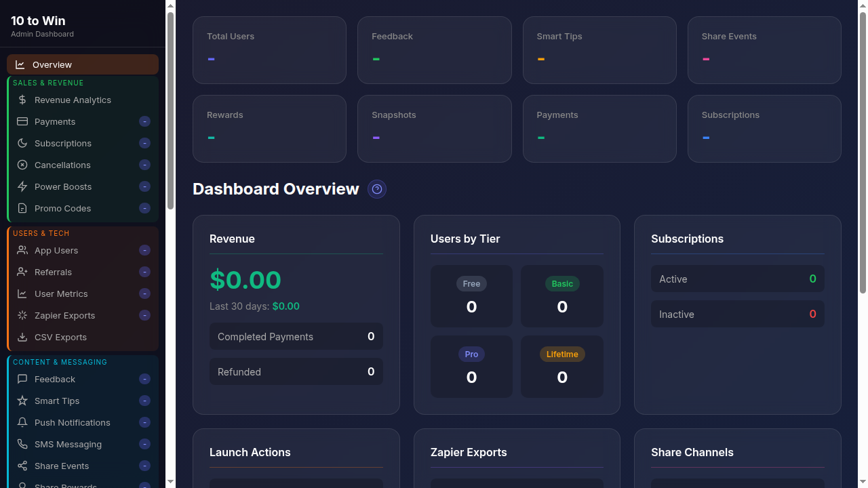Collapse the SALES & REVENUE section

pos(48,83)
